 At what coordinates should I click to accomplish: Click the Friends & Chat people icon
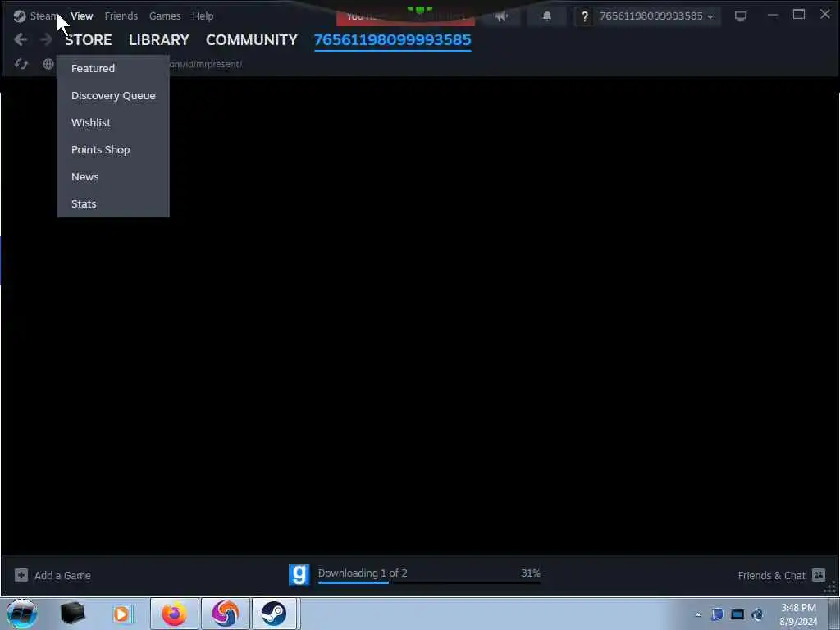coord(819,575)
